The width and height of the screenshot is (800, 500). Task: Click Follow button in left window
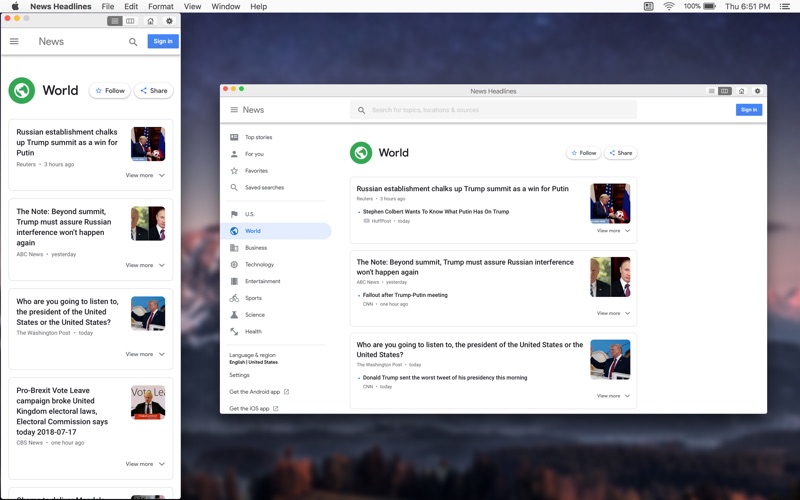coord(110,90)
